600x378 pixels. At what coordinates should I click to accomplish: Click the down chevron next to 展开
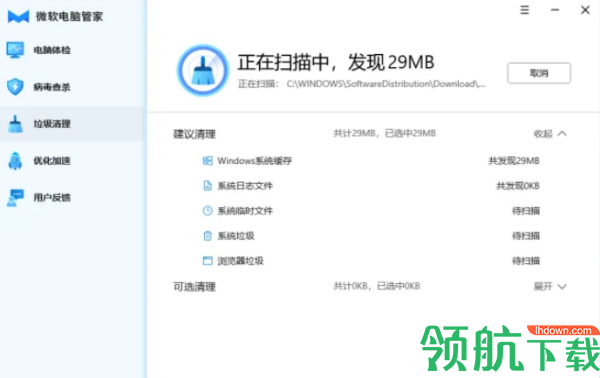click(562, 287)
